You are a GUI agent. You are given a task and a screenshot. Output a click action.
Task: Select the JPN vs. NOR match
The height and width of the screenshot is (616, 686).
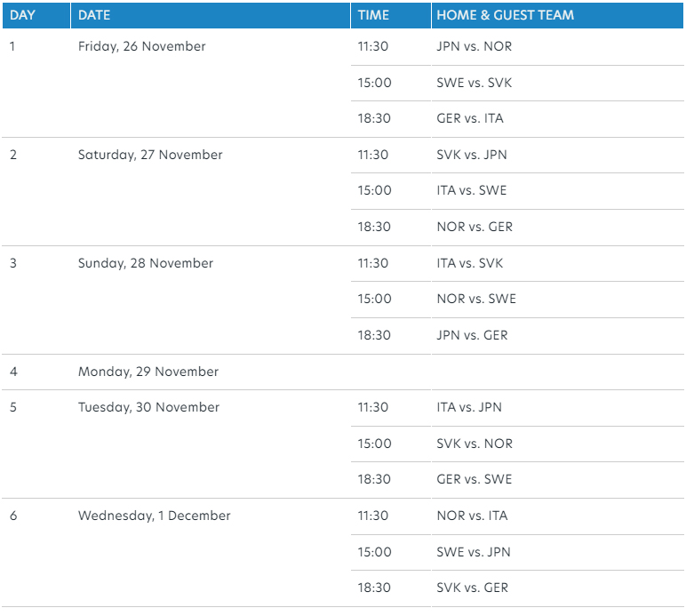[x=474, y=46]
